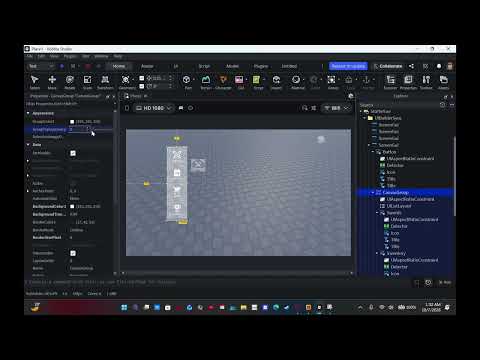Click the pink GUI insert icon

(239, 80)
